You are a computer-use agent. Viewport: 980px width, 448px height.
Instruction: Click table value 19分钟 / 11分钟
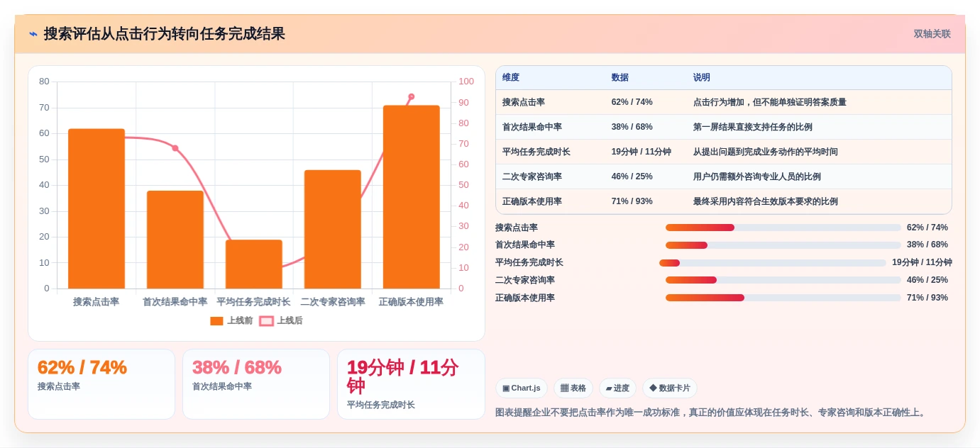point(642,152)
